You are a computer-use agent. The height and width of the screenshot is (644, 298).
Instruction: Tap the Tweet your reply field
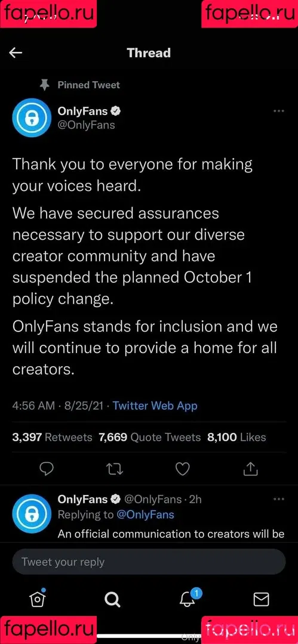click(149, 562)
